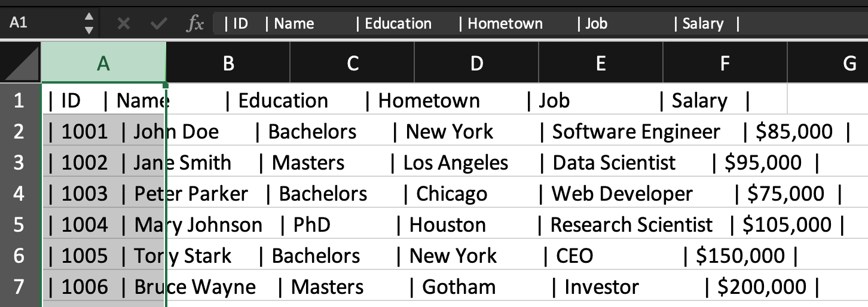Select column D header

click(476, 63)
